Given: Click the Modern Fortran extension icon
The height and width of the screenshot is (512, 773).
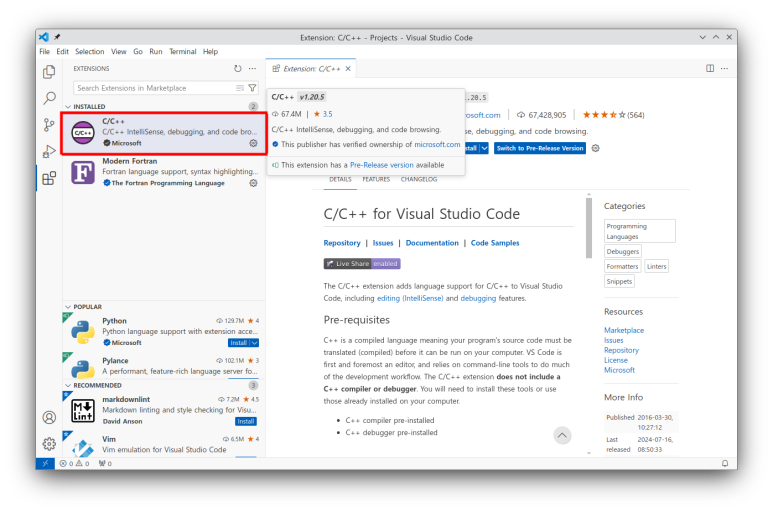Looking at the screenshot, I should 83,172.
